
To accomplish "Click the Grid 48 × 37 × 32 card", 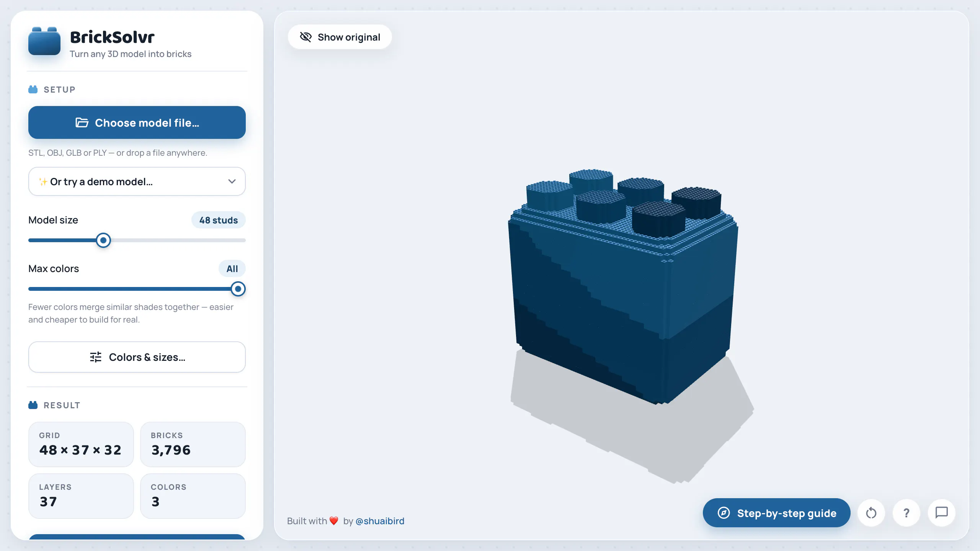I will click(x=81, y=445).
